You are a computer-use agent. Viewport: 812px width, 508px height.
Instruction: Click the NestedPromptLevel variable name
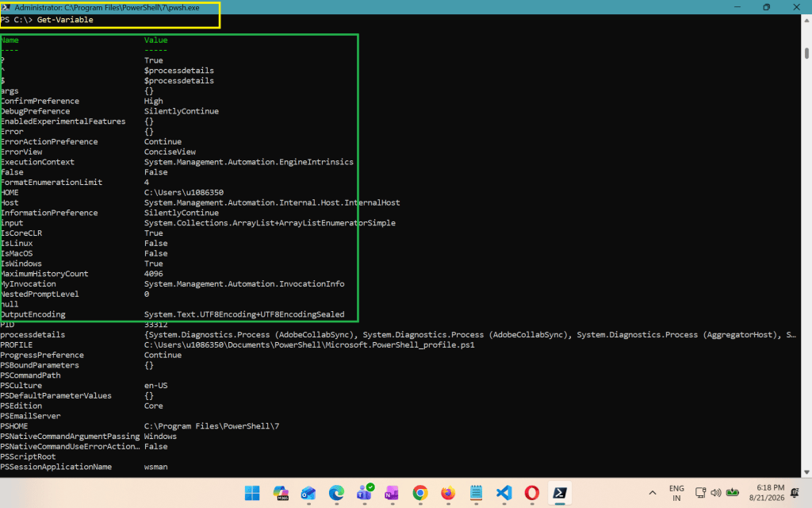(40, 294)
